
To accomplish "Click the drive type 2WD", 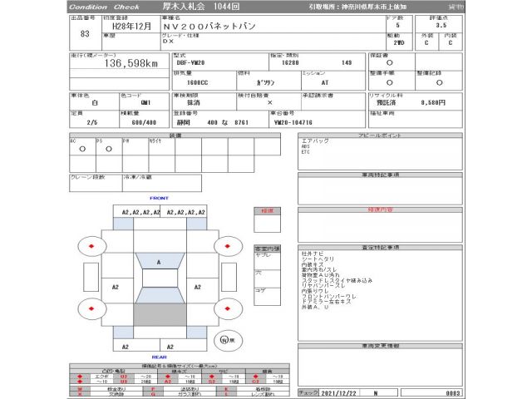I will 399,42.
